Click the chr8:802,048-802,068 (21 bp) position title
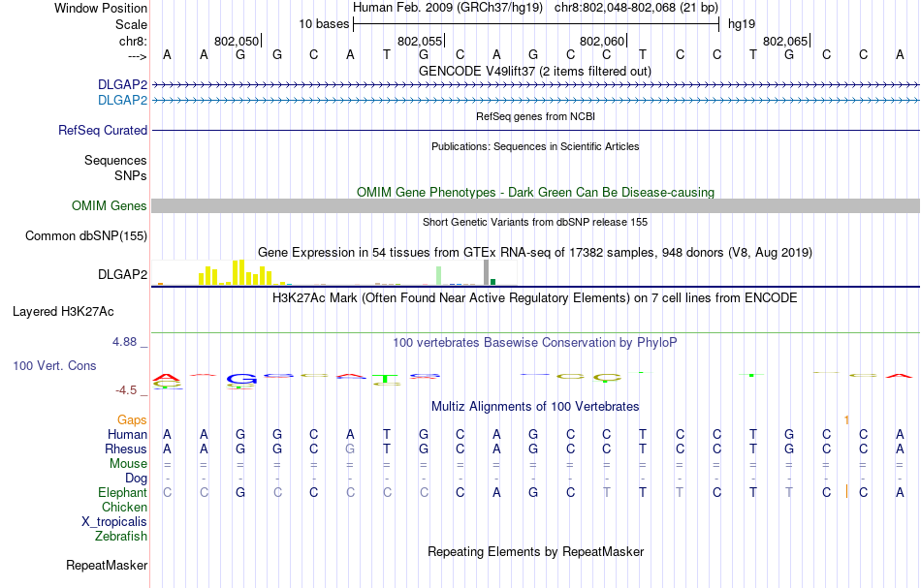 coord(636,8)
